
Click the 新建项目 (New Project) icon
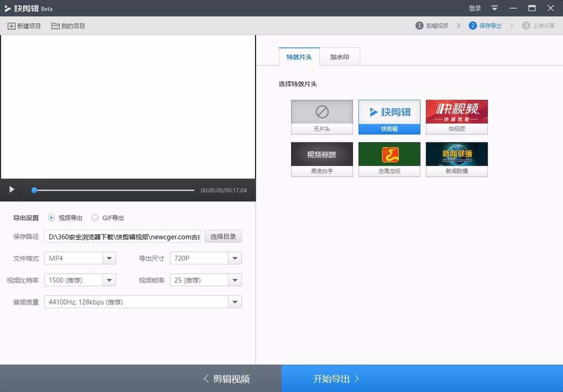tap(24, 25)
